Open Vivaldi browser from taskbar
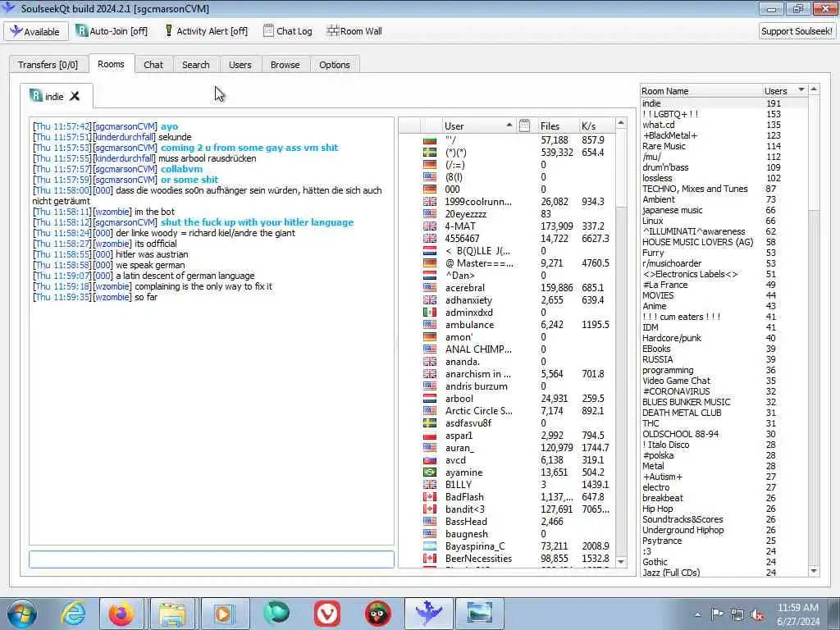The width and height of the screenshot is (840, 630). (x=327, y=614)
